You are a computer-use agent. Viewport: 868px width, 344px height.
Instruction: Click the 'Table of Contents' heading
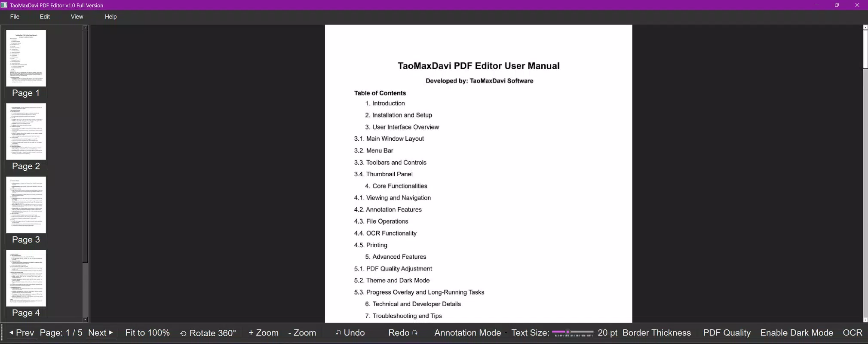(x=380, y=93)
